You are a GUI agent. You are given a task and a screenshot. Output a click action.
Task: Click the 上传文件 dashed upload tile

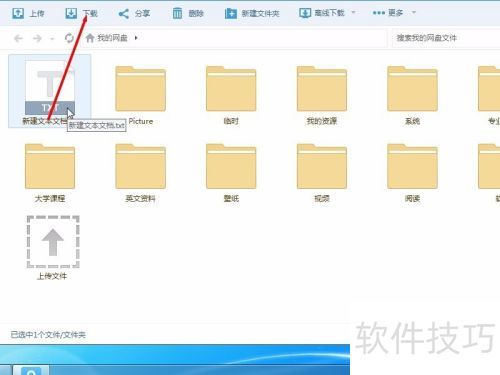(x=53, y=248)
